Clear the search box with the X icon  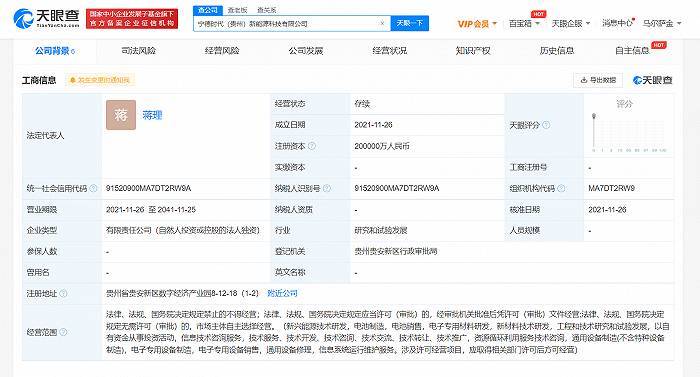(x=382, y=23)
